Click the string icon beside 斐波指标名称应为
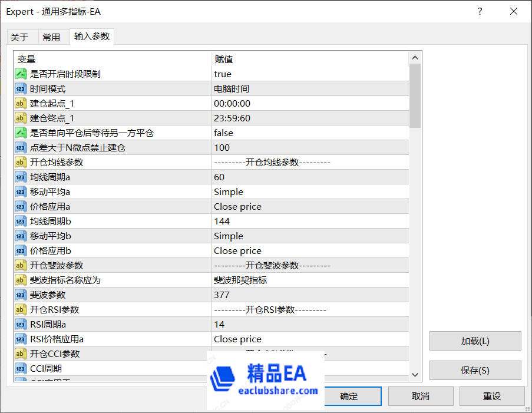 [x=21, y=280]
